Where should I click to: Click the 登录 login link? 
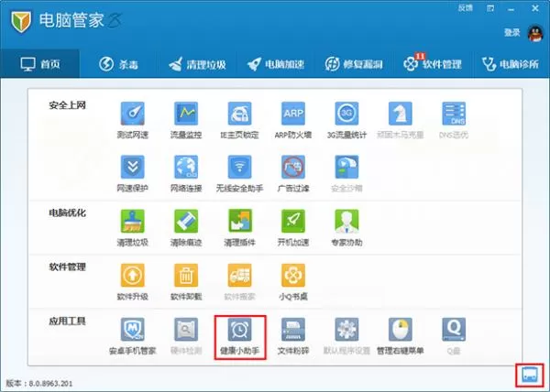coord(512,33)
